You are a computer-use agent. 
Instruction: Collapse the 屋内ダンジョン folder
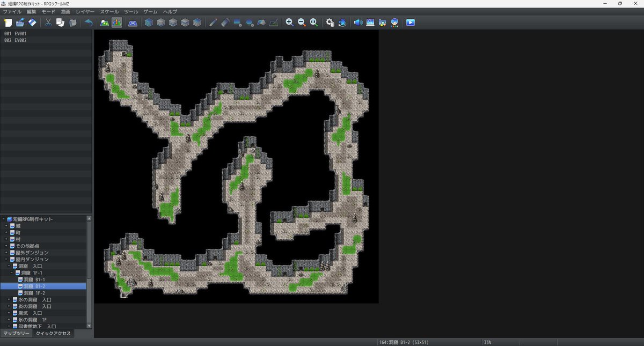click(x=7, y=260)
